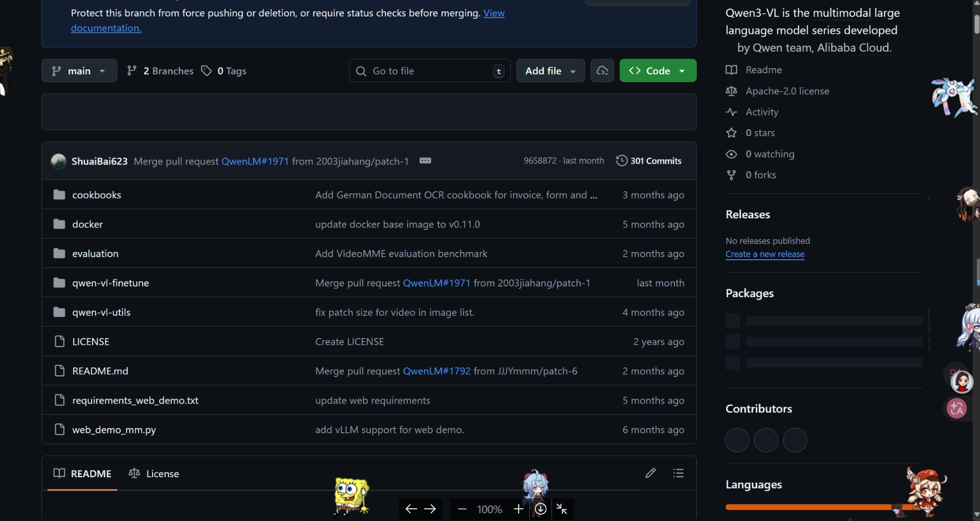Open the 0 stars link
Screen dimensions: 980x521
coord(750,133)
